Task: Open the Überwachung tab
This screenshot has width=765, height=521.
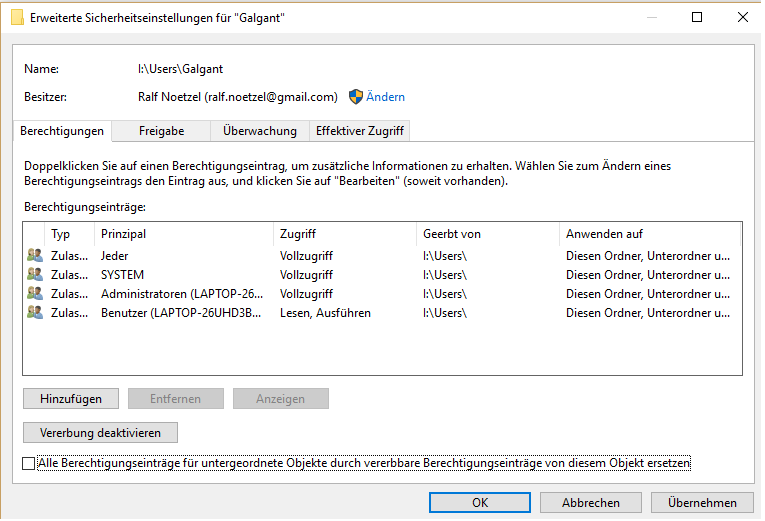Action: tap(260, 131)
